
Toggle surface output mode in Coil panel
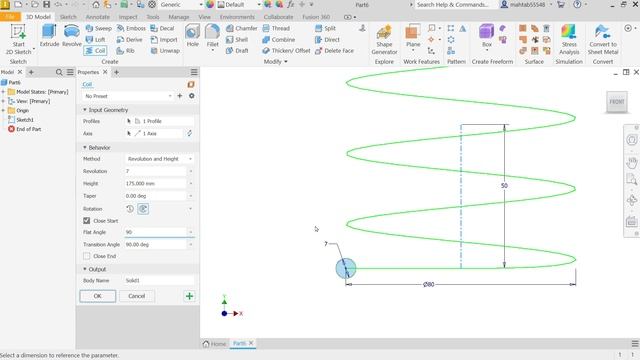[x=191, y=84]
